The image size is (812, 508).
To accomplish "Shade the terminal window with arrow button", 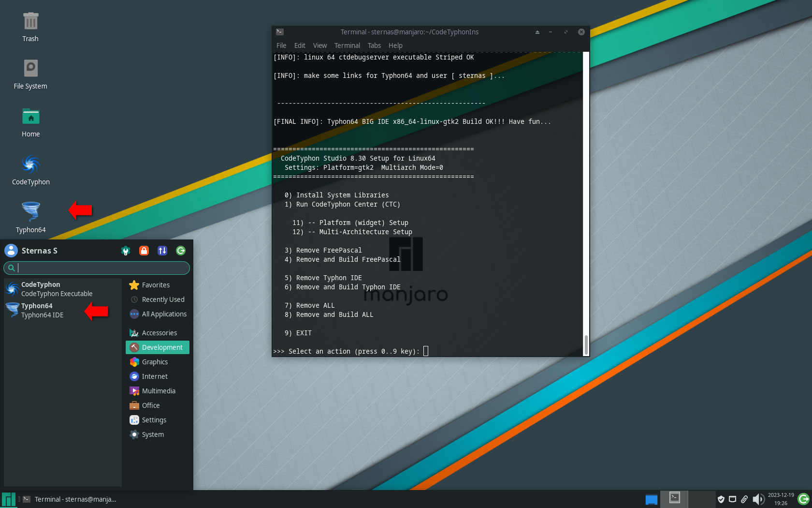I will 537,32.
